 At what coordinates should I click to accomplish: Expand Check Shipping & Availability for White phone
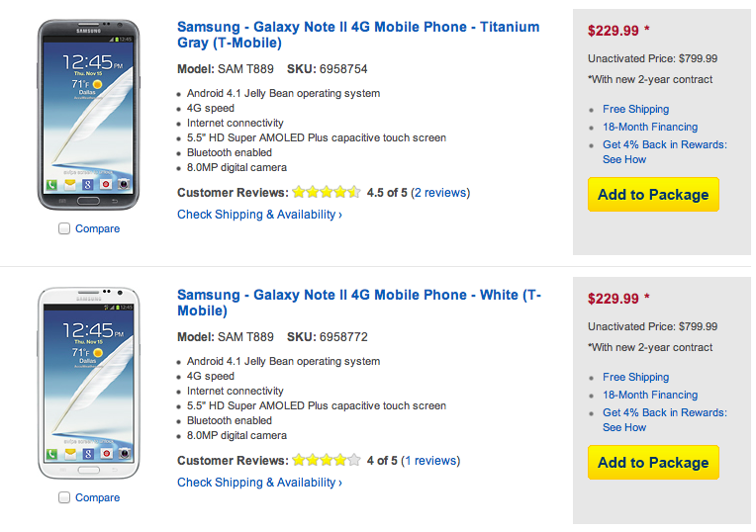pyautogui.click(x=259, y=483)
